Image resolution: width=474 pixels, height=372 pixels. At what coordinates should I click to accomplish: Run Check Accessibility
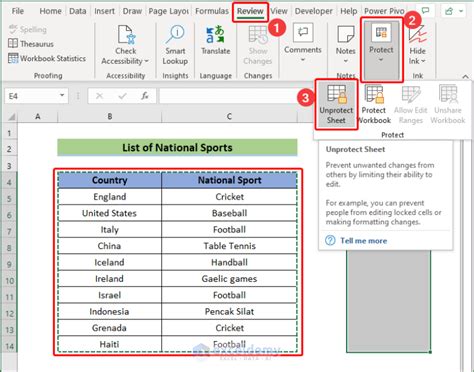pos(125,45)
